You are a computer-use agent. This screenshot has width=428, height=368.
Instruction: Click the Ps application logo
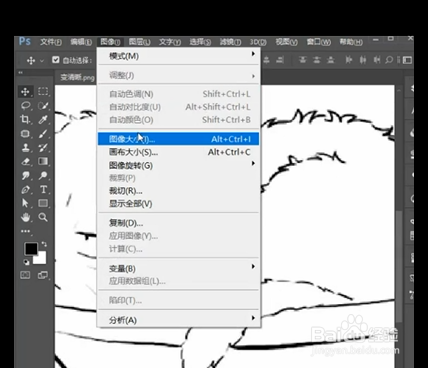coord(25,42)
